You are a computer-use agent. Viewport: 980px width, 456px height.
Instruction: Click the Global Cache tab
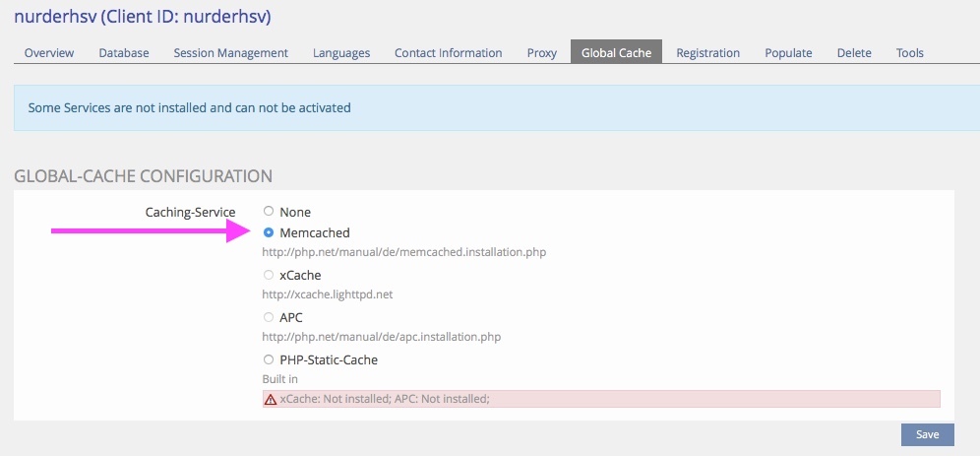pos(616,52)
